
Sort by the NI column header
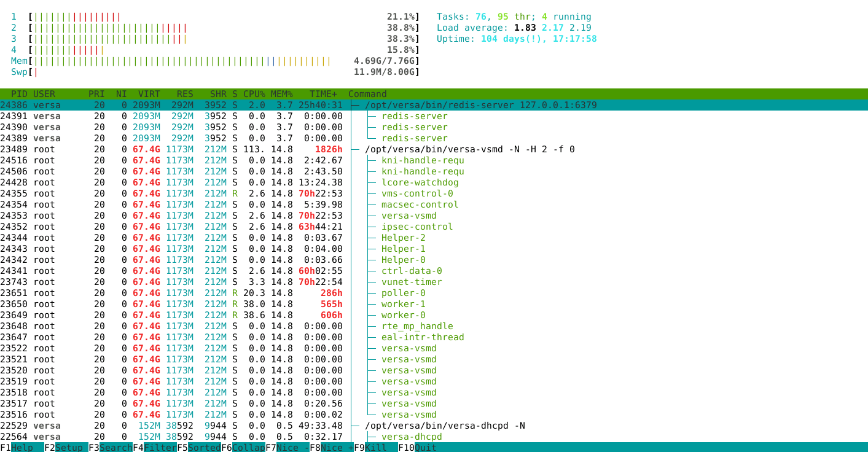coord(121,94)
